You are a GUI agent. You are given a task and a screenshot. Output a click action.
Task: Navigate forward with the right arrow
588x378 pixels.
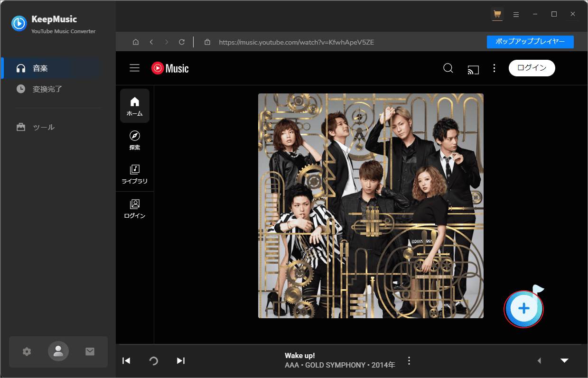[166, 42]
